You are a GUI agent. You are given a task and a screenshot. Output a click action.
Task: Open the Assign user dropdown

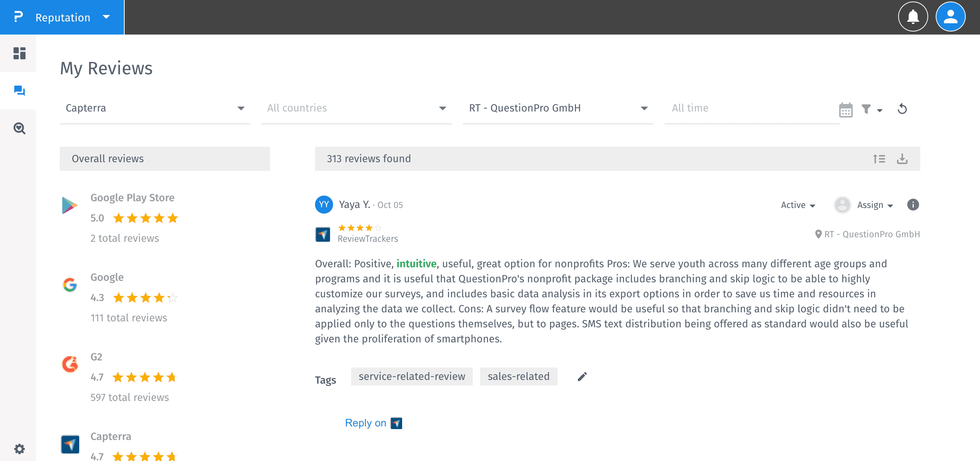[x=874, y=205]
